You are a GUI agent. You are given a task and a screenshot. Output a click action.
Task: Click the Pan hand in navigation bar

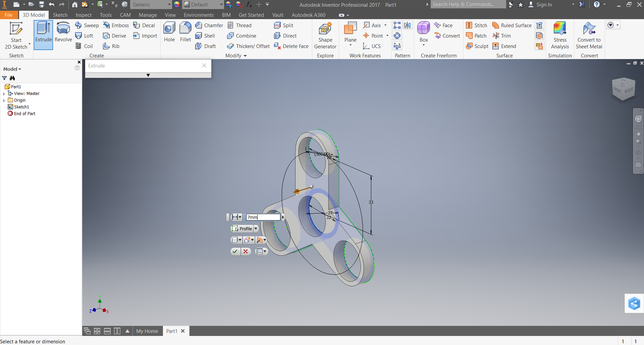coord(638,133)
